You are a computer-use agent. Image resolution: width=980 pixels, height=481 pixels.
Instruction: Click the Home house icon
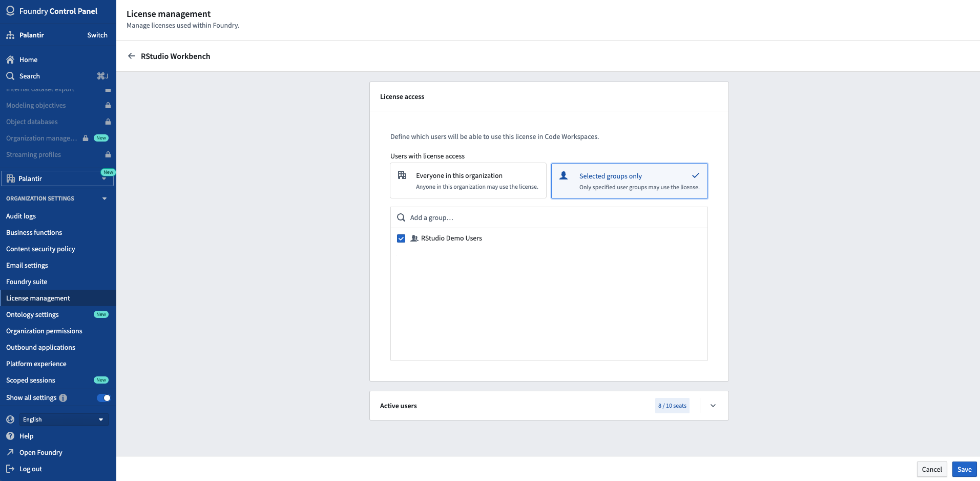click(x=10, y=59)
